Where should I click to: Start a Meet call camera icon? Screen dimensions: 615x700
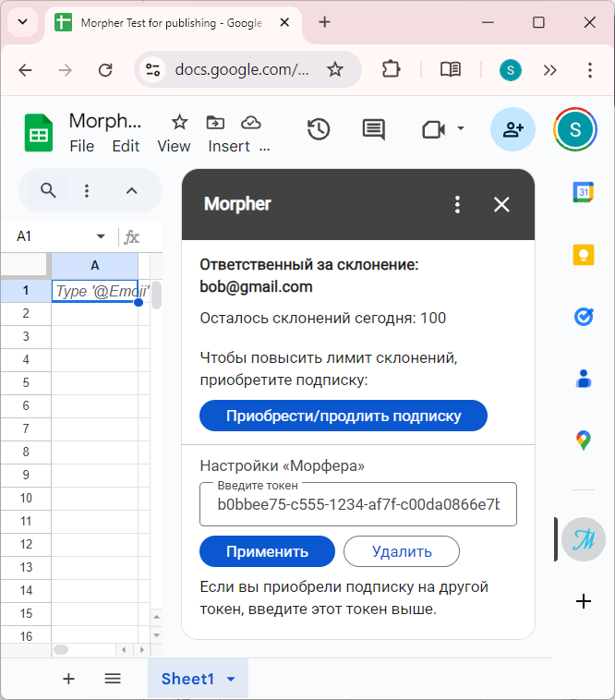pyautogui.click(x=433, y=129)
